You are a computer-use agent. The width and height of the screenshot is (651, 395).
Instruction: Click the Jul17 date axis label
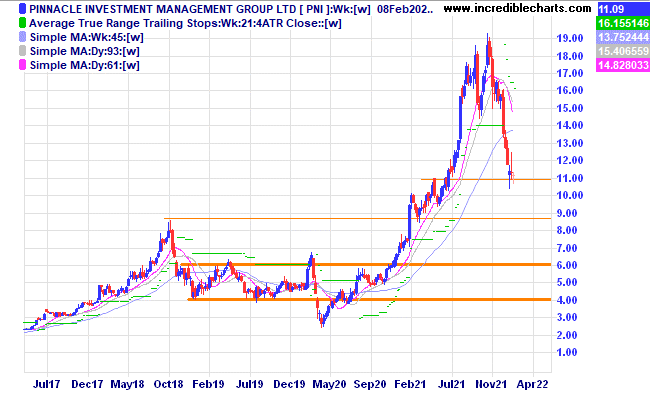click(46, 384)
